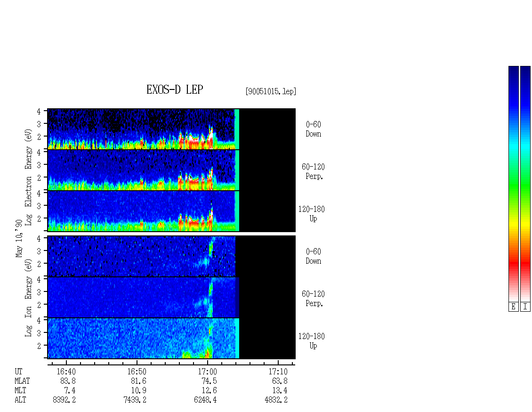Click the ALT row label
Screen dimensions: 532x412
20,400
